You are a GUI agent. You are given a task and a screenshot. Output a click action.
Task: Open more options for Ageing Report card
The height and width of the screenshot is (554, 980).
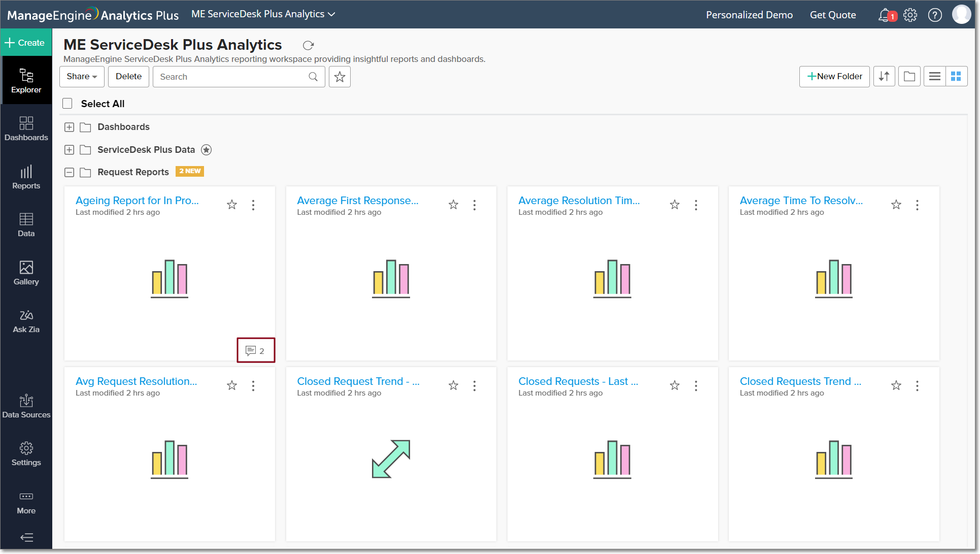point(253,205)
